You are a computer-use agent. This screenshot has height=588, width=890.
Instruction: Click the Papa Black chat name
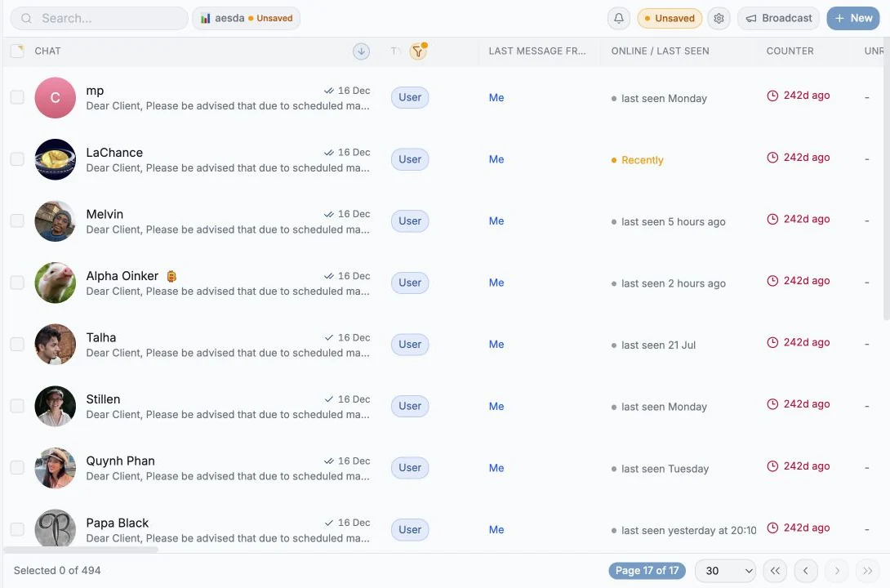[118, 523]
